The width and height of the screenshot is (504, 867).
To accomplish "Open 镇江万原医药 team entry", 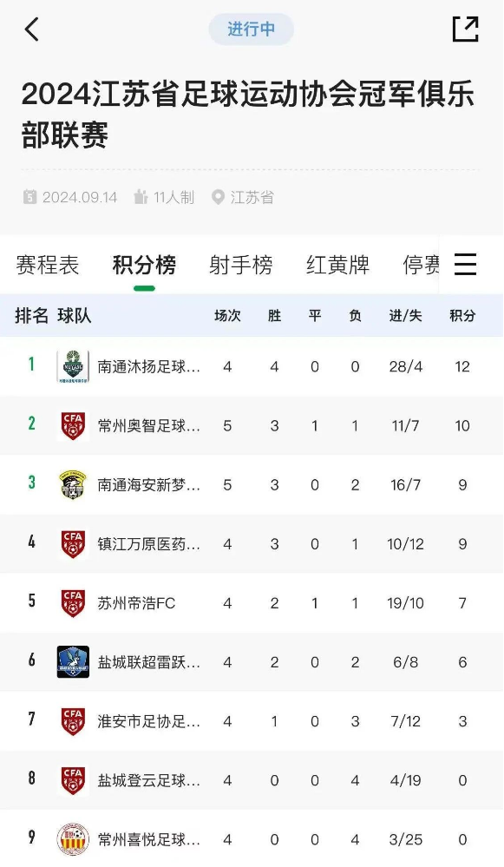I will pos(252,543).
